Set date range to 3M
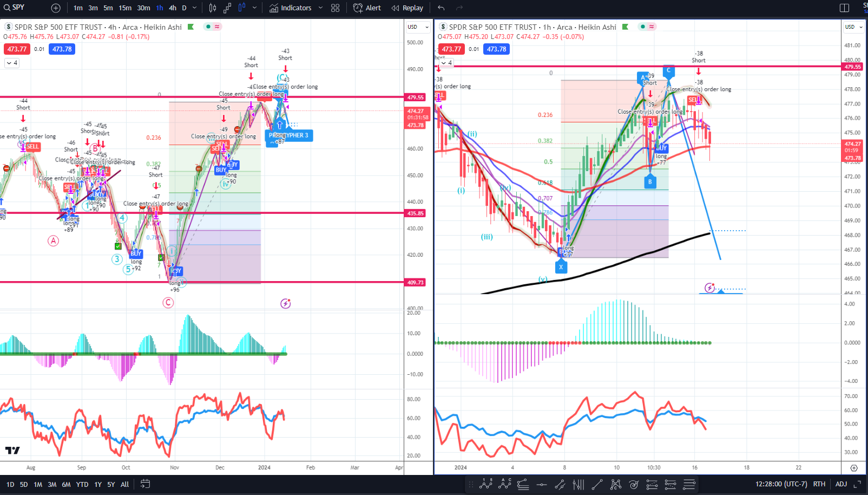This screenshot has width=868, height=495. [x=52, y=484]
